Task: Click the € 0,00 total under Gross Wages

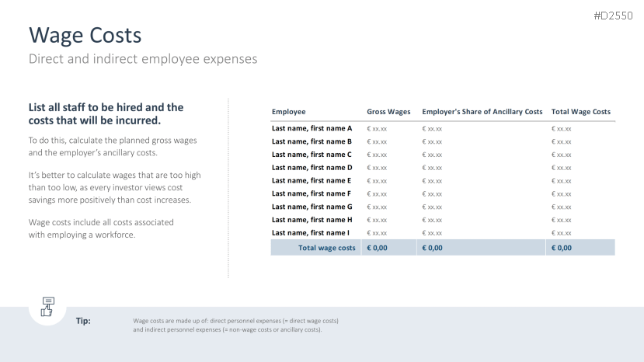Action: (378, 248)
